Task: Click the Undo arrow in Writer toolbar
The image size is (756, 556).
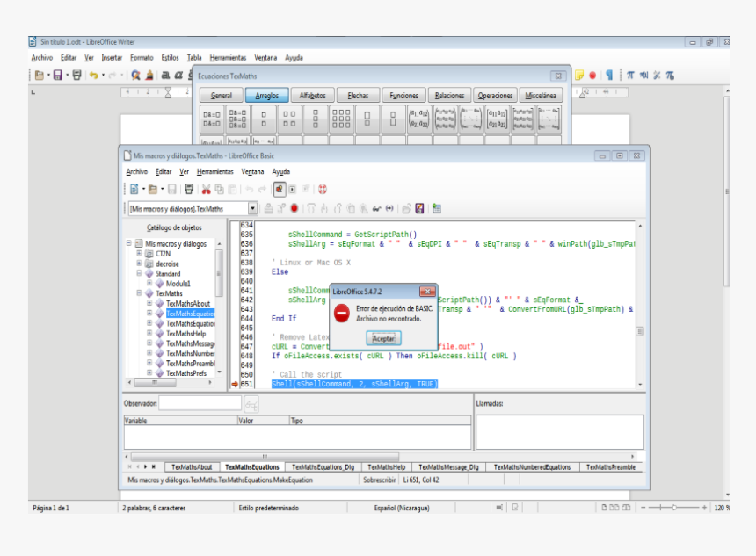Action: pyautogui.click(x=93, y=76)
